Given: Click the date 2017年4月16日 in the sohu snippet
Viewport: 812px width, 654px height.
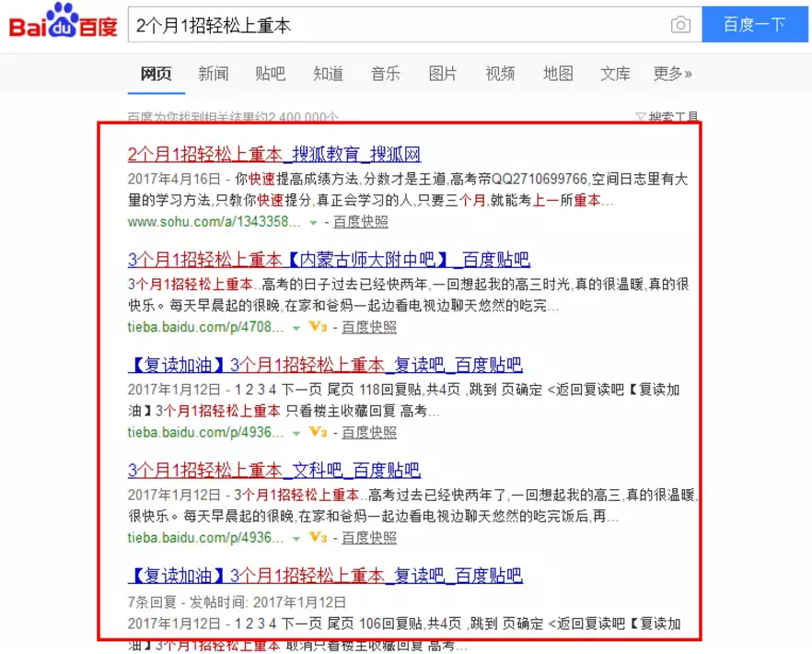Looking at the screenshot, I should click(174, 179).
